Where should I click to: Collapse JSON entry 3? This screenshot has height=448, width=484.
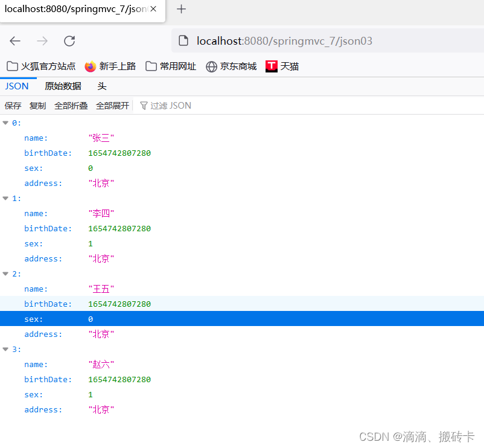pos(5,349)
